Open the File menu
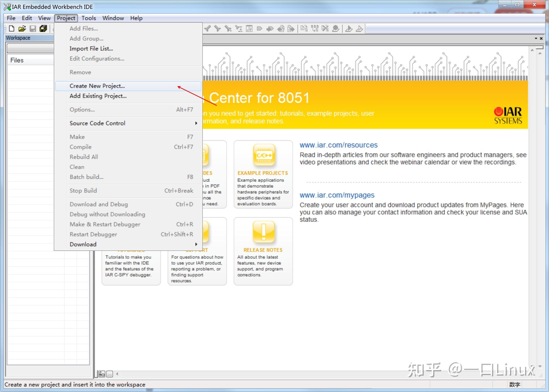The height and width of the screenshot is (392, 549). click(11, 18)
